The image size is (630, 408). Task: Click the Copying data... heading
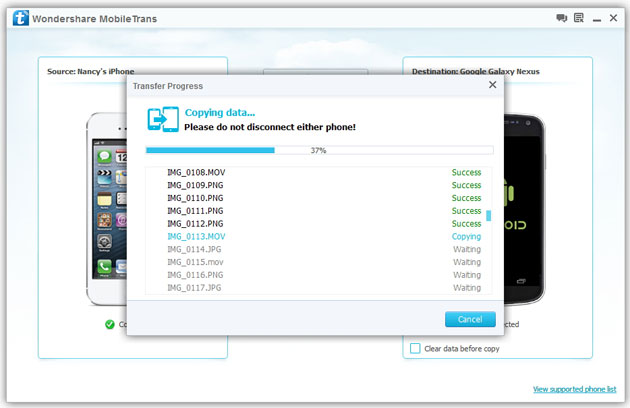pos(220,113)
